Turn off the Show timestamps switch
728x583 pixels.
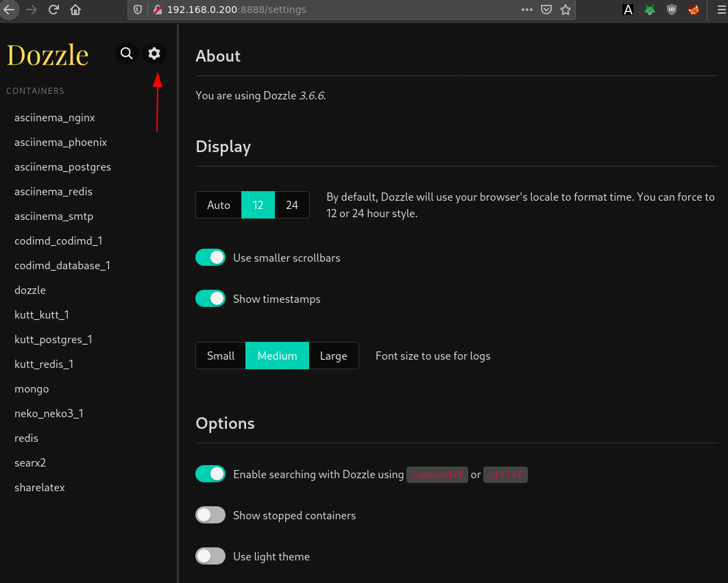(x=210, y=299)
